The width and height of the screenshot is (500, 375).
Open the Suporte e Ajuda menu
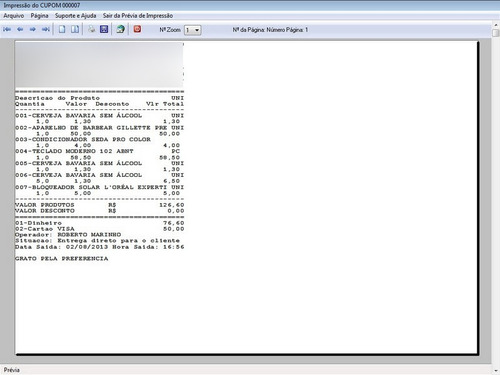pos(76,16)
